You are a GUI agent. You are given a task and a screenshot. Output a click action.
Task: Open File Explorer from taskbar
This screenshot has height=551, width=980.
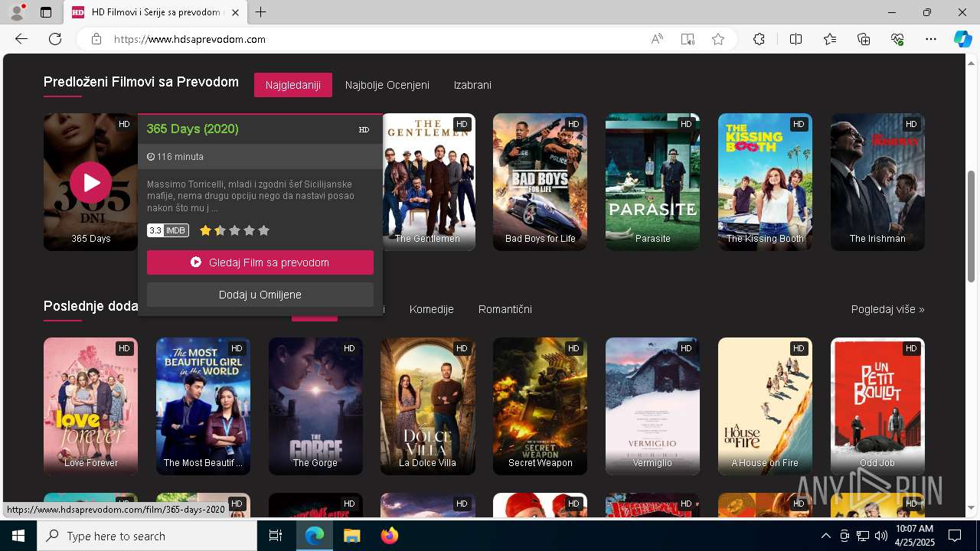point(351,536)
